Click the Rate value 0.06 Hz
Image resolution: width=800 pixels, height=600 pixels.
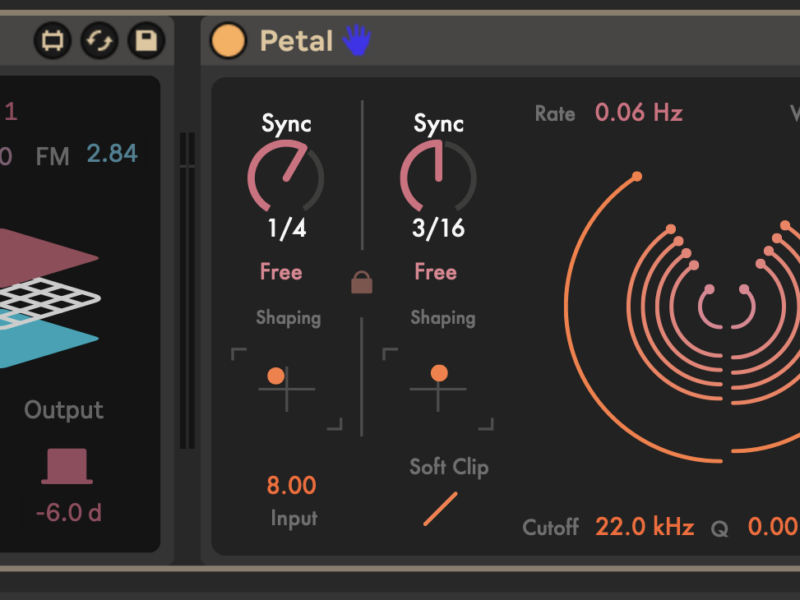point(638,113)
